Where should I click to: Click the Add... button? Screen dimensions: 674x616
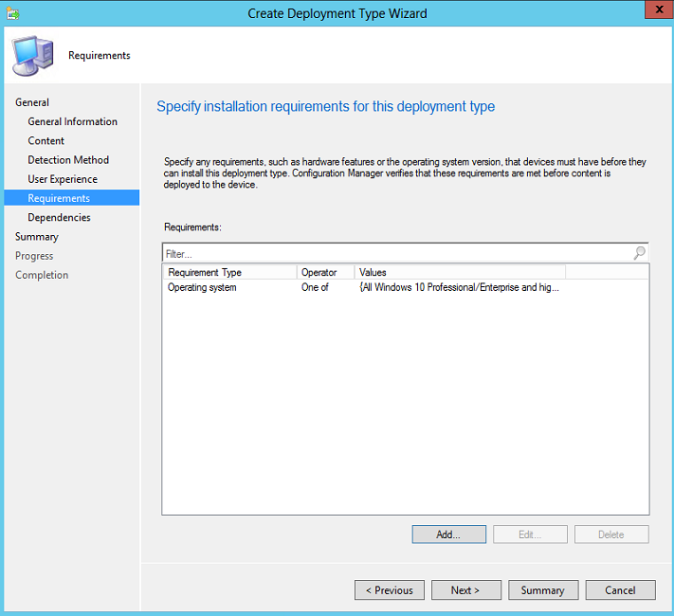[x=448, y=534]
